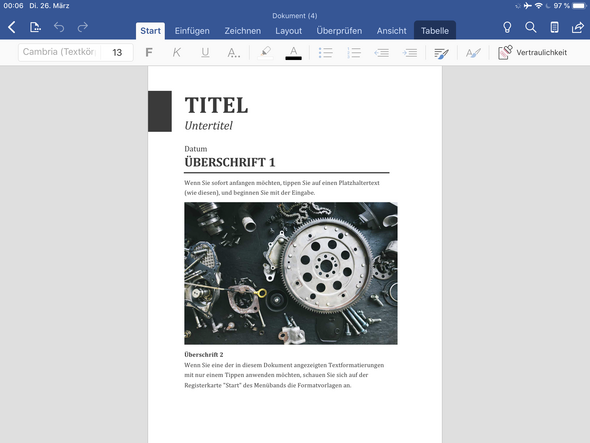
Task: Open paragraph formatting options
Action: pos(441,53)
